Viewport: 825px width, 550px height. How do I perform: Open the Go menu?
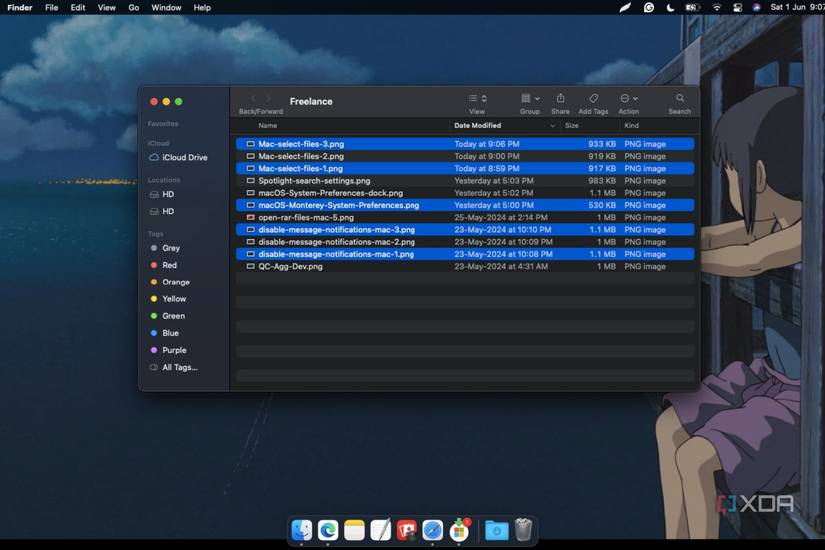point(134,7)
